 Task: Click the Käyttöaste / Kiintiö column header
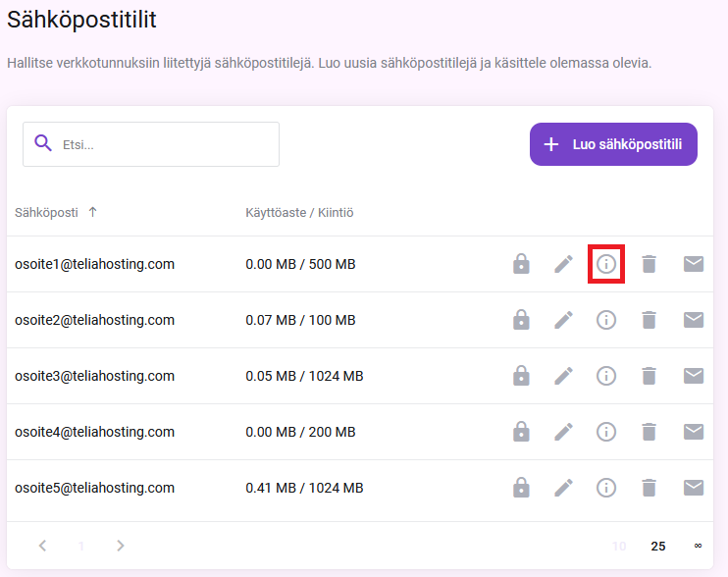tap(299, 213)
